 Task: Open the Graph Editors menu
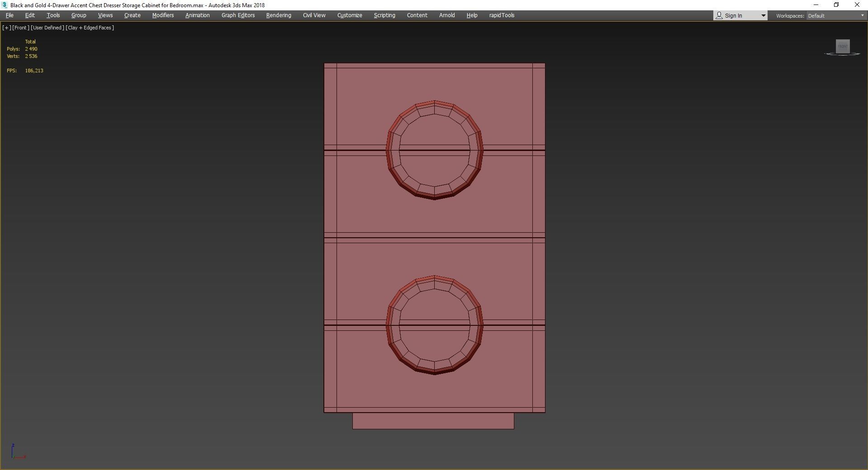coord(238,15)
